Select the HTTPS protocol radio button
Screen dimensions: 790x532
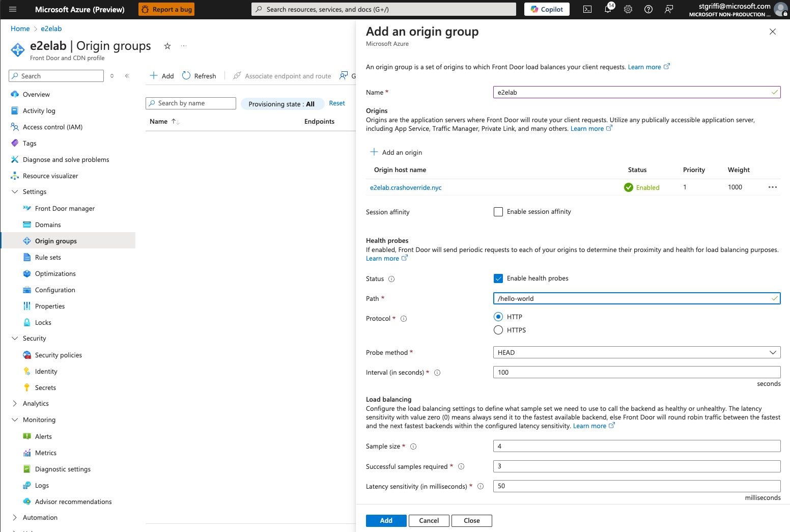point(498,330)
